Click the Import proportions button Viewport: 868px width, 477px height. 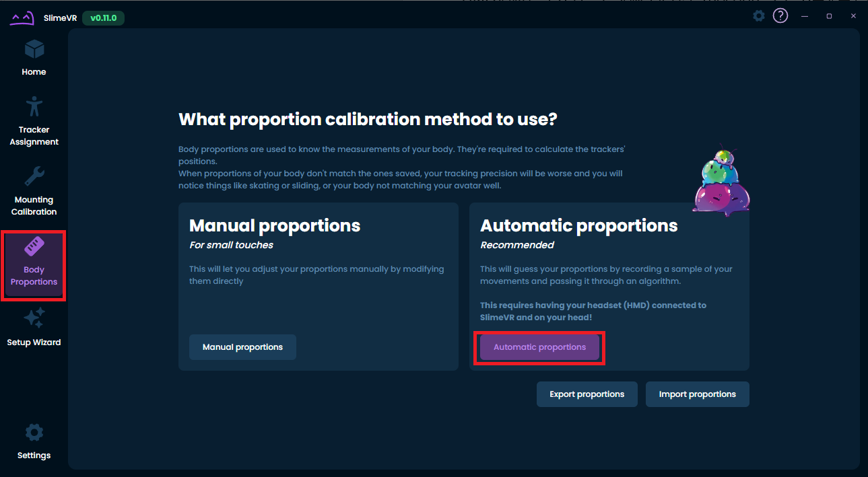[x=697, y=394]
